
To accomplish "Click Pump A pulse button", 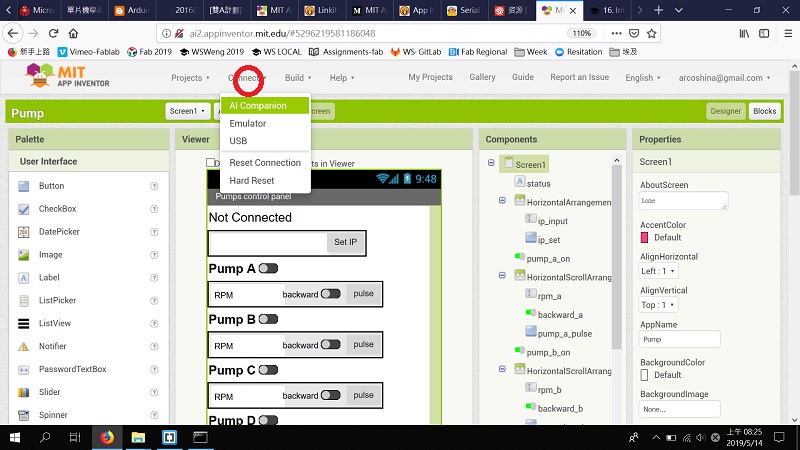I will click(363, 293).
